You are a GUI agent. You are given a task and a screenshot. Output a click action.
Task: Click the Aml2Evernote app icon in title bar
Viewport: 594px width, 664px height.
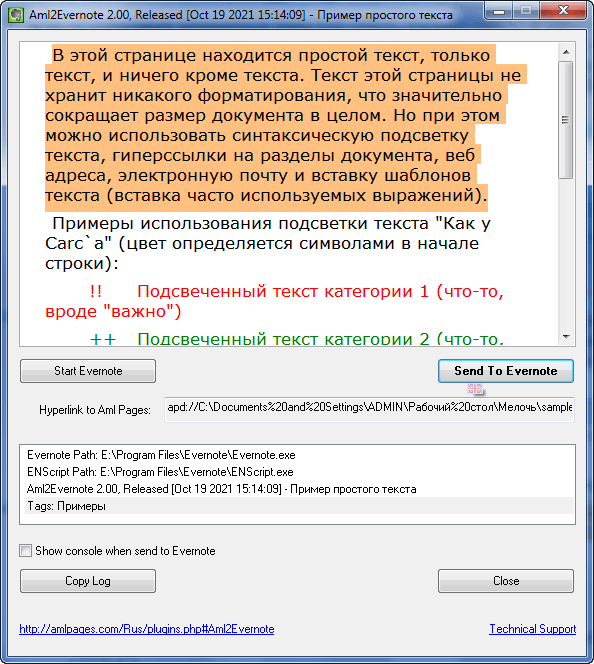coord(16,15)
